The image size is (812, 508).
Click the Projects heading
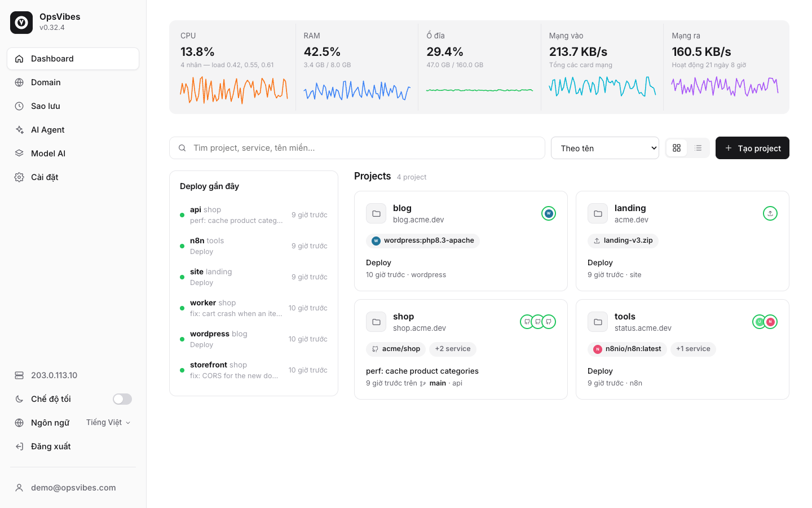373,176
